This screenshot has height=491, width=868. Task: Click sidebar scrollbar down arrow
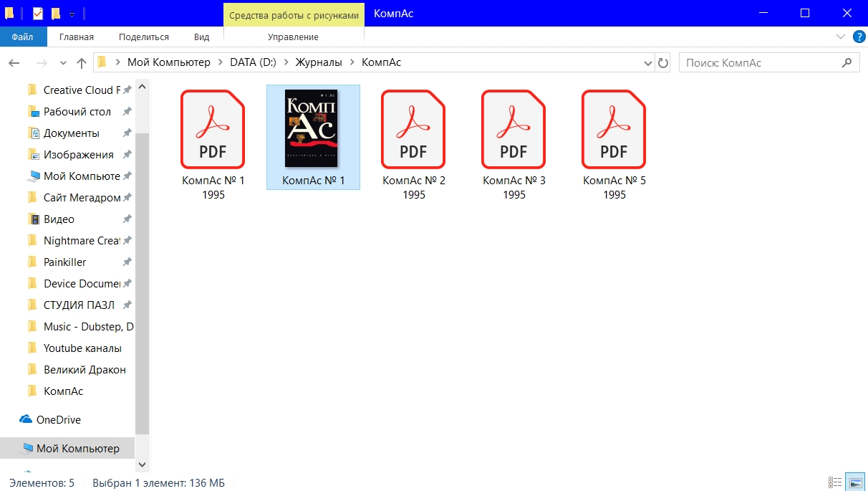pyautogui.click(x=142, y=465)
